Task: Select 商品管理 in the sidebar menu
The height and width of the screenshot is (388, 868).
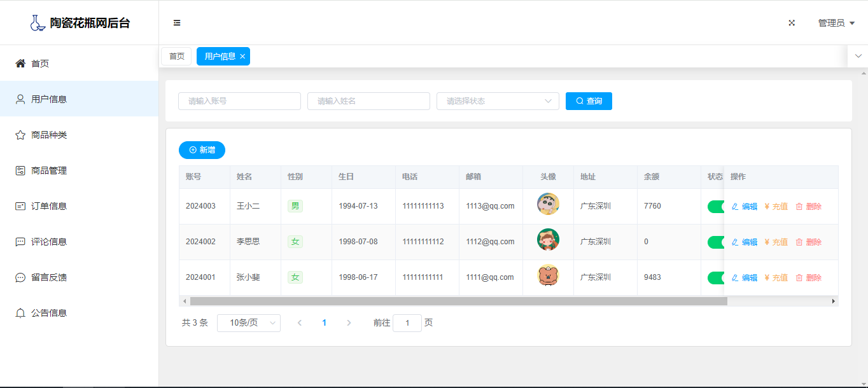Action: [48, 170]
